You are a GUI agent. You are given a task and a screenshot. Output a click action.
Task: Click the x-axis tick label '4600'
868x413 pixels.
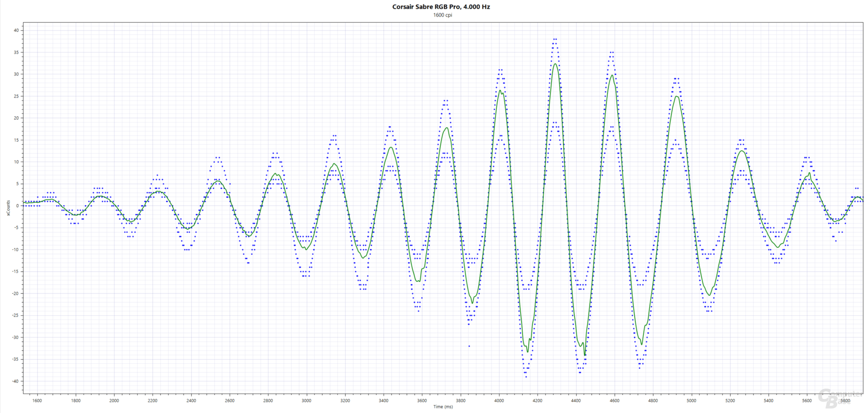[x=614, y=400]
